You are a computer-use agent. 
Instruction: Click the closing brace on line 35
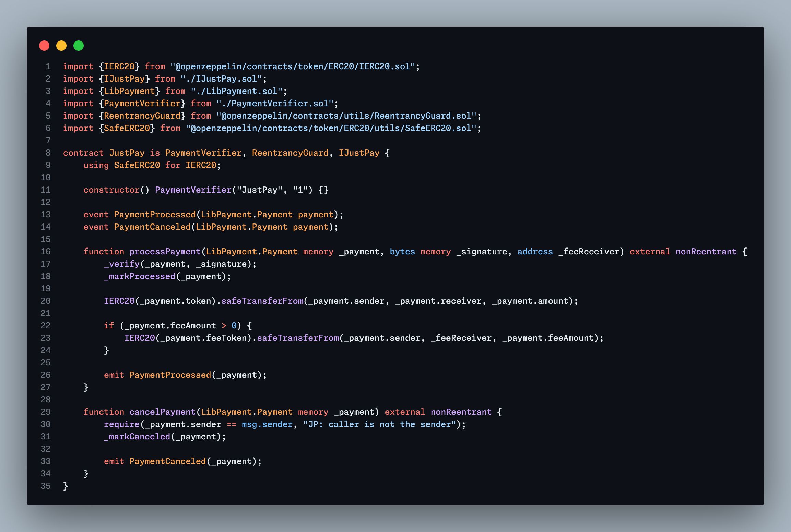[x=66, y=486]
